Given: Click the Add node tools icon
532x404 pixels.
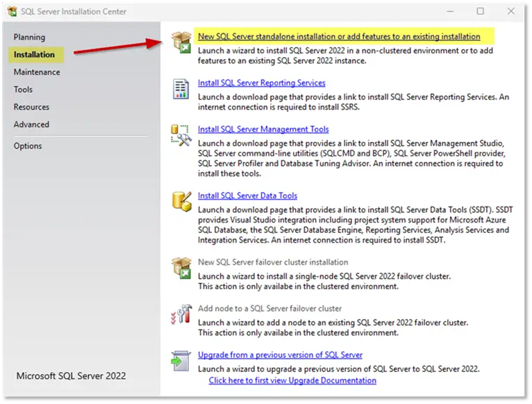Looking at the screenshot, I should point(181,314).
